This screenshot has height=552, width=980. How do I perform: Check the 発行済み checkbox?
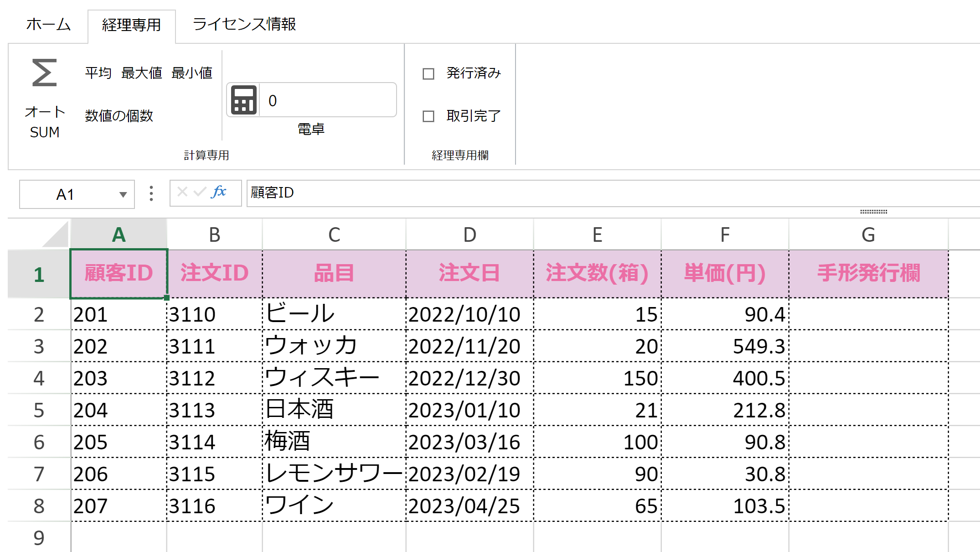[428, 73]
